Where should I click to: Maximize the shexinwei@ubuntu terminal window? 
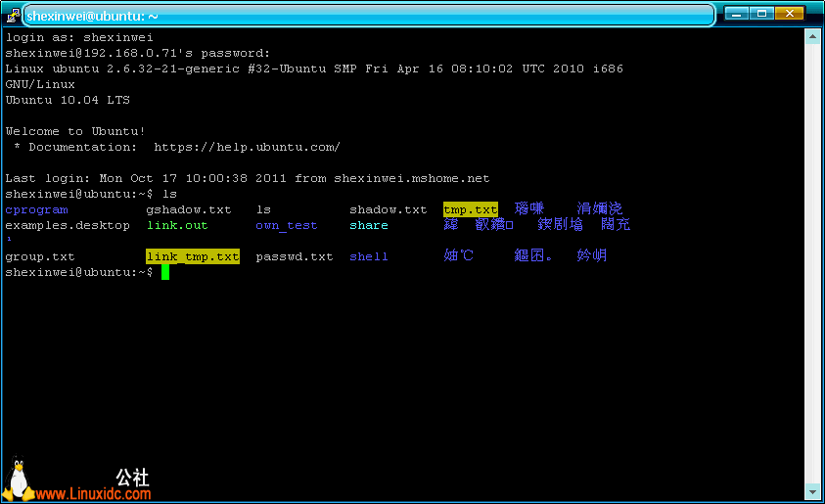[761, 14]
